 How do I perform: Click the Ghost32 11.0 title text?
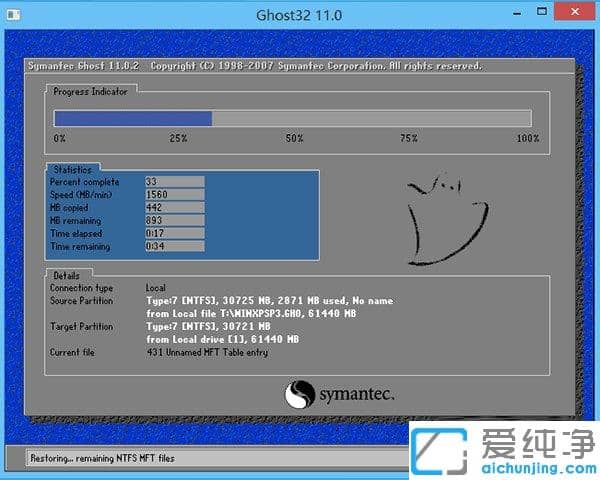(299, 15)
